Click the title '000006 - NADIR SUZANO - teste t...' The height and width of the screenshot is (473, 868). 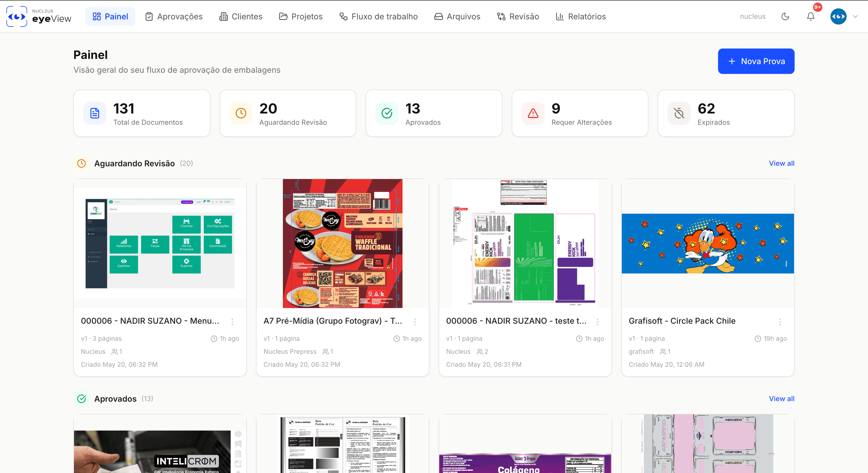[516, 321]
